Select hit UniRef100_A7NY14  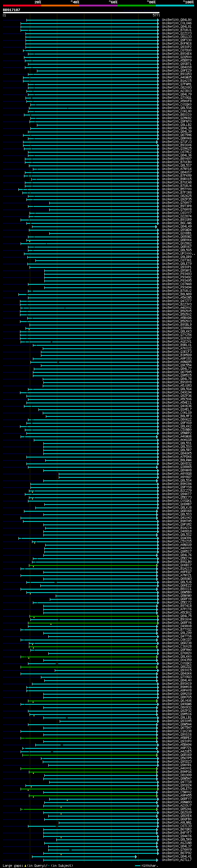tap(177, 169)
